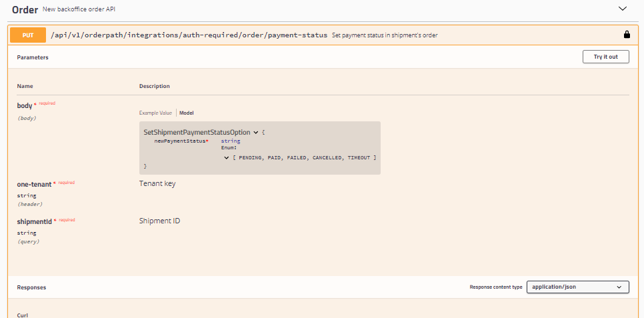Image resolution: width=644 pixels, height=318 pixels.
Task: Click the Name column header
Action: pyautogui.click(x=25, y=86)
